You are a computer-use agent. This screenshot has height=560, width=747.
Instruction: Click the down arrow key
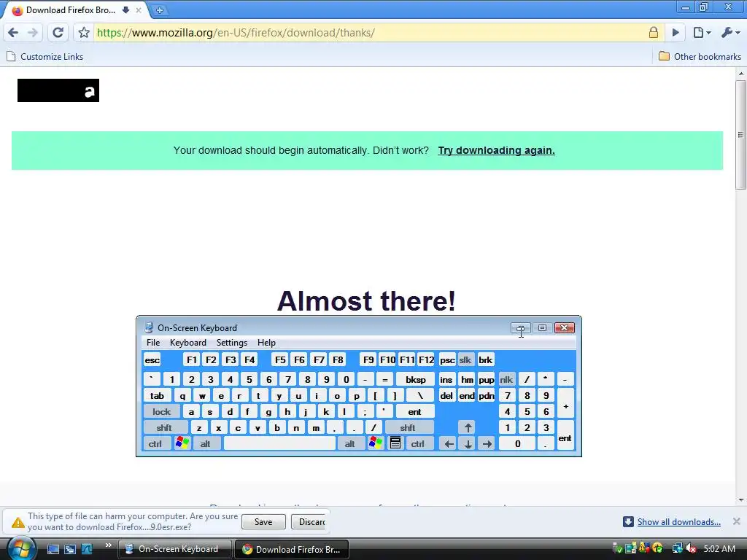[x=468, y=444]
